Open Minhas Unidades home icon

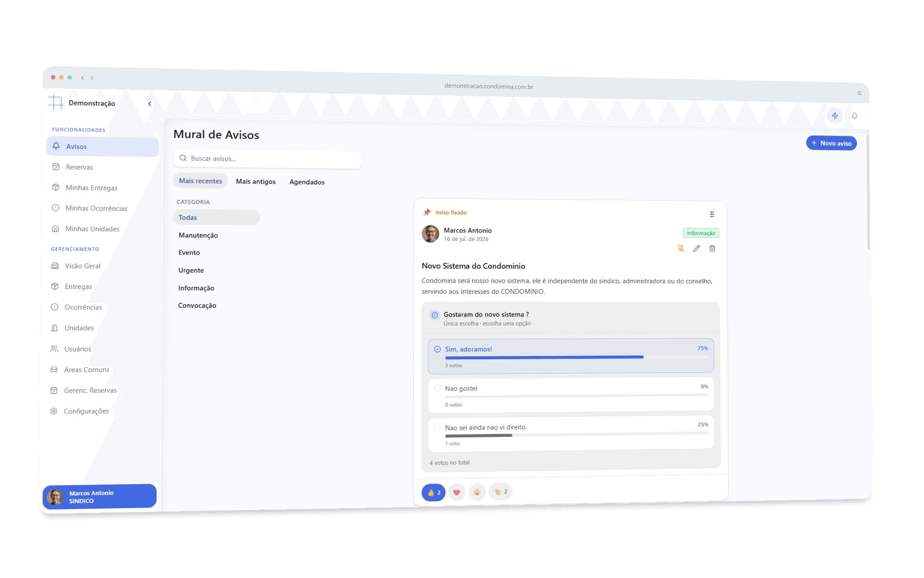(55, 229)
